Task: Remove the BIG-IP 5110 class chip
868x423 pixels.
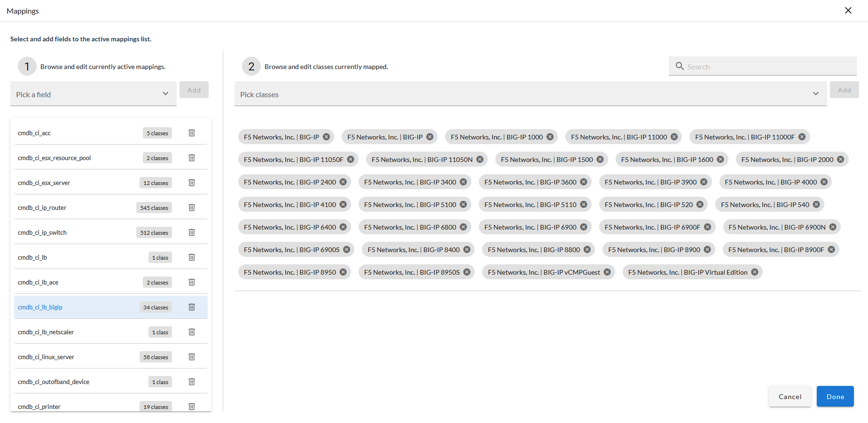Action: (583, 205)
